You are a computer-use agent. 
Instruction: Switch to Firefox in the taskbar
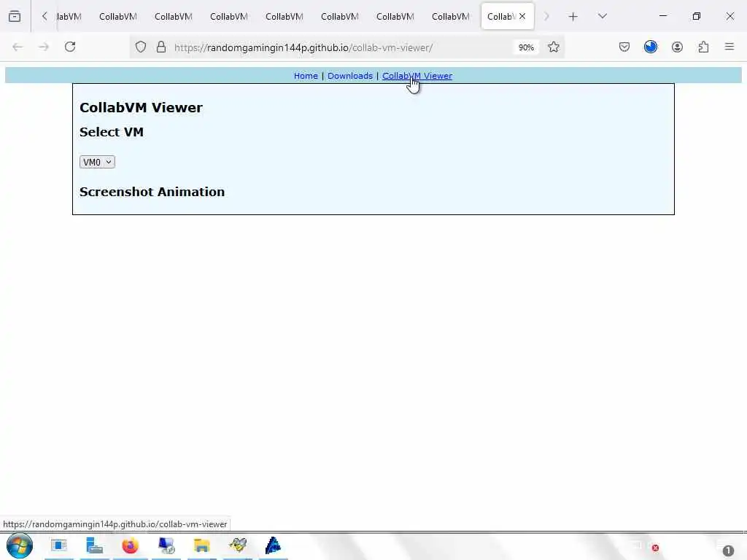click(130, 545)
